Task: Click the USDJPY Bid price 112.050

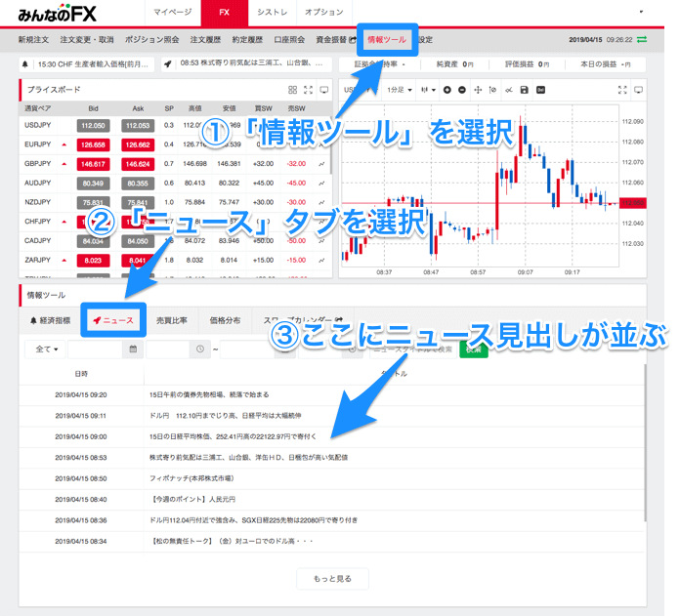Action: pyautogui.click(x=93, y=126)
